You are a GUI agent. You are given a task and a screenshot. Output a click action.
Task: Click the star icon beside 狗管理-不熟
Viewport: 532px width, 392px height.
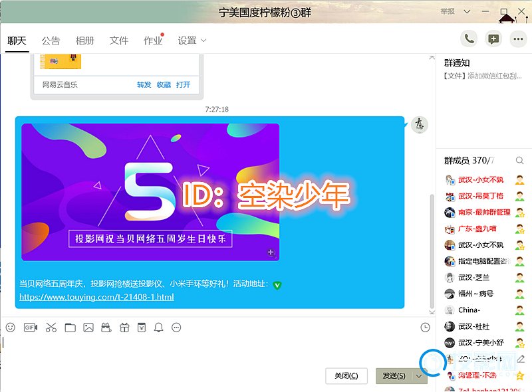519,375
